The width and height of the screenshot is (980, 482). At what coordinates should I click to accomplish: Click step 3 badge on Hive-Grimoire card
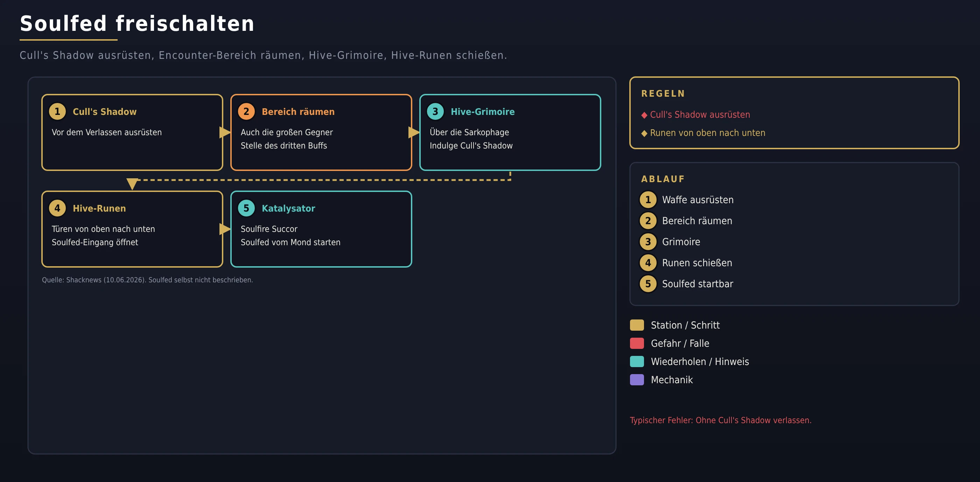435,111
